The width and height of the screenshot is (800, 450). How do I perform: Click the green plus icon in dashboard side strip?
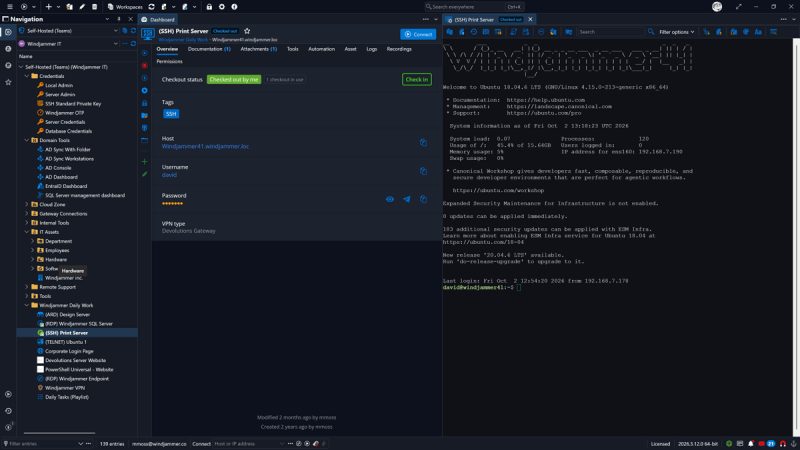pyautogui.click(x=145, y=162)
